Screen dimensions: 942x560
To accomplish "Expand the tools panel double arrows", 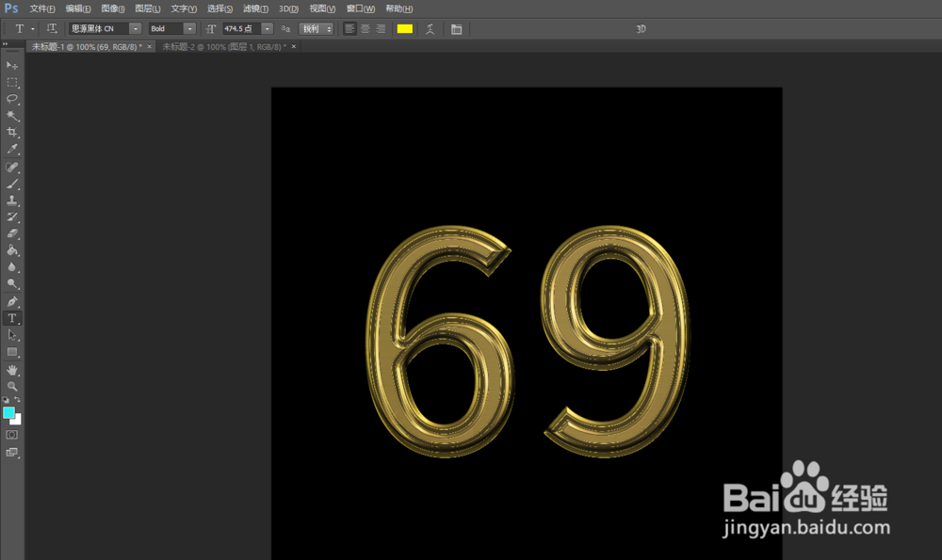I will click(x=5, y=44).
